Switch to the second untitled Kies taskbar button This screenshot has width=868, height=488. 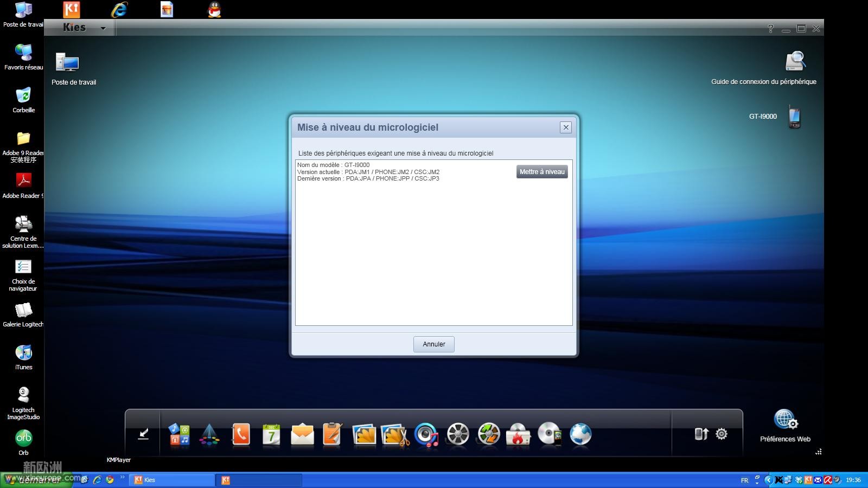(259, 480)
